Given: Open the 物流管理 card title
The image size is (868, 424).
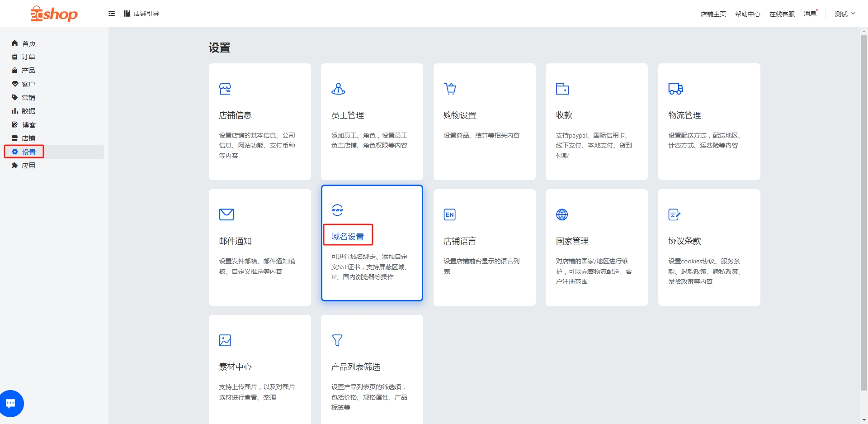Looking at the screenshot, I should coord(684,115).
